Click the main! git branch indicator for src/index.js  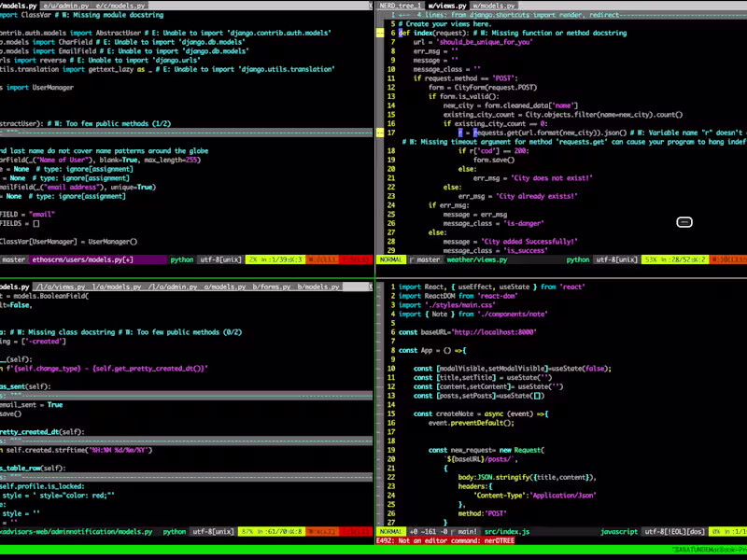[x=469, y=532]
